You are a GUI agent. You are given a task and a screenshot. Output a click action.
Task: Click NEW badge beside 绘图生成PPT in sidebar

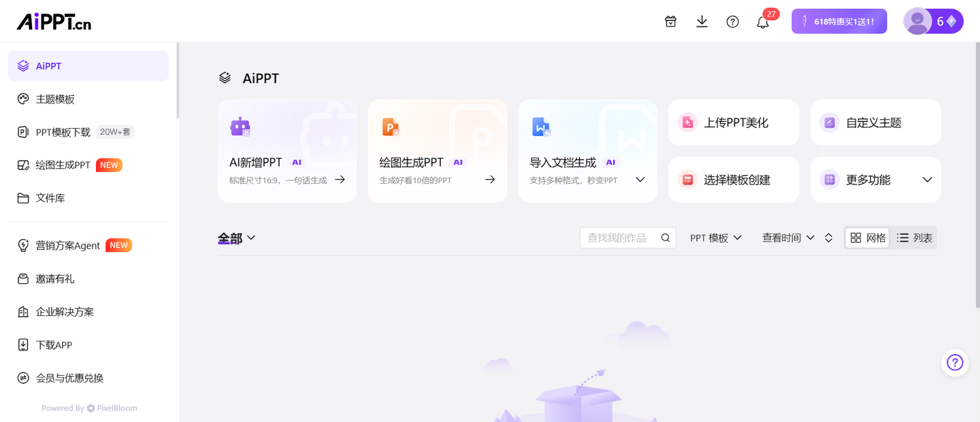pos(109,165)
